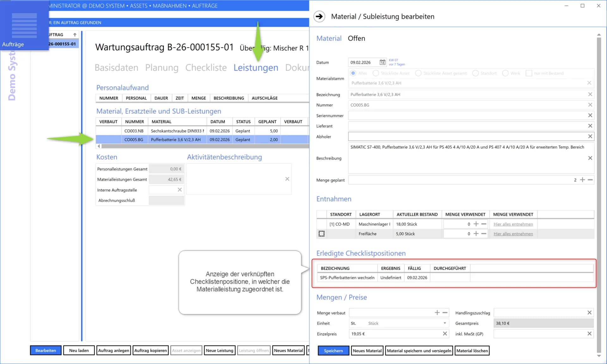Enable the nur mit Bestand checkbox

point(529,73)
